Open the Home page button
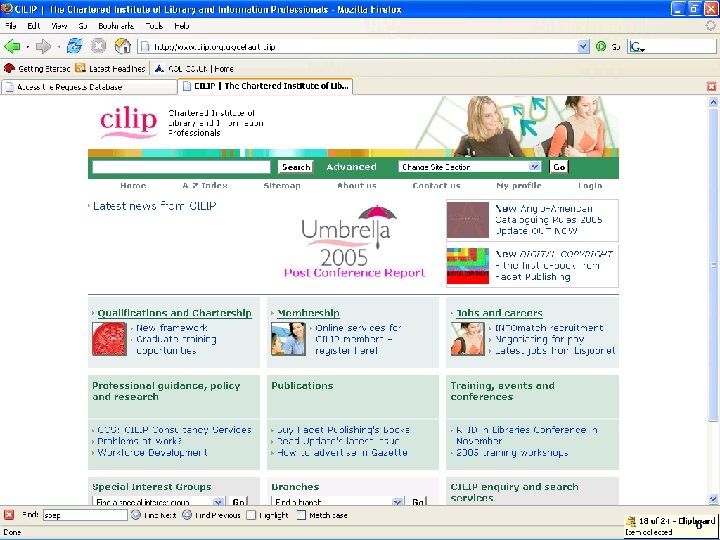The width and height of the screenshot is (720, 540). (123, 46)
